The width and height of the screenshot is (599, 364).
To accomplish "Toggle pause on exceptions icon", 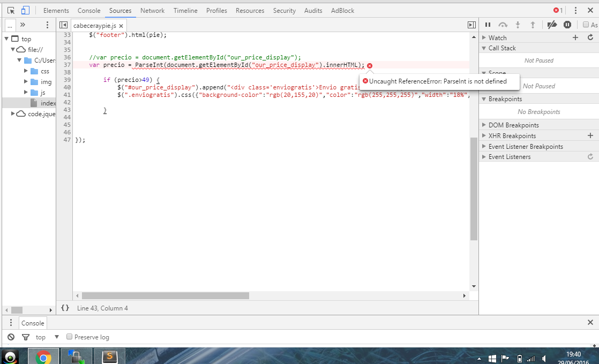I will pos(567,25).
